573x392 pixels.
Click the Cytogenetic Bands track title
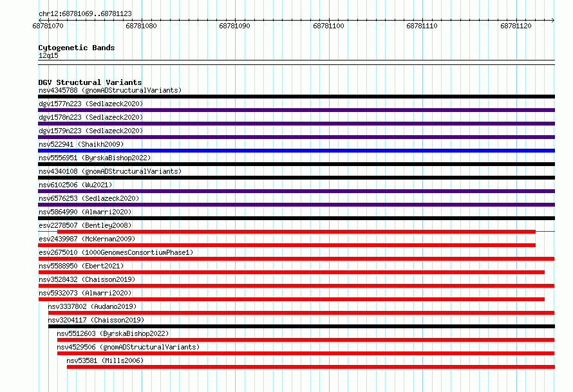(77, 48)
